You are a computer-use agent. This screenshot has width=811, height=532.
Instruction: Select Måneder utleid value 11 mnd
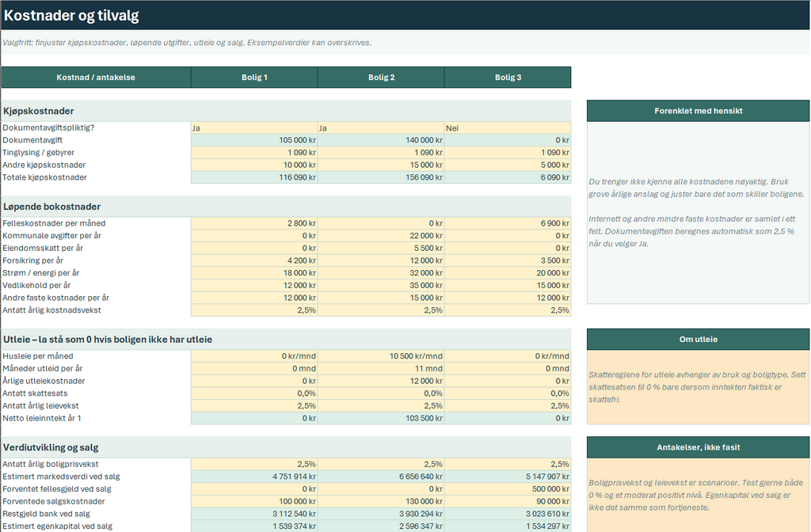tap(381, 369)
